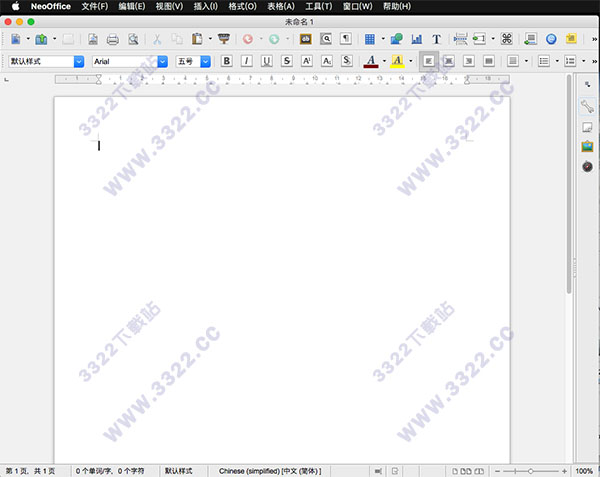The image size is (600, 477).
Task: Click the Hyperlink globe icon
Action: tap(551, 39)
